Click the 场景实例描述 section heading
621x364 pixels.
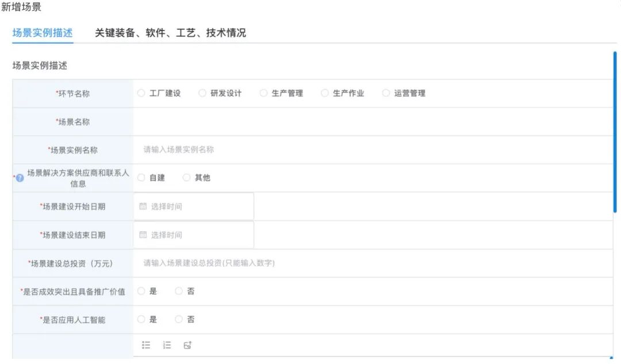pyautogui.click(x=40, y=66)
